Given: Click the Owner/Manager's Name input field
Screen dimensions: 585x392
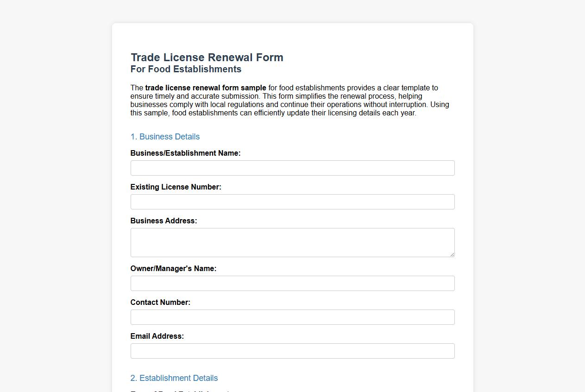Looking at the screenshot, I should pyautogui.click(x=292, y=283).
